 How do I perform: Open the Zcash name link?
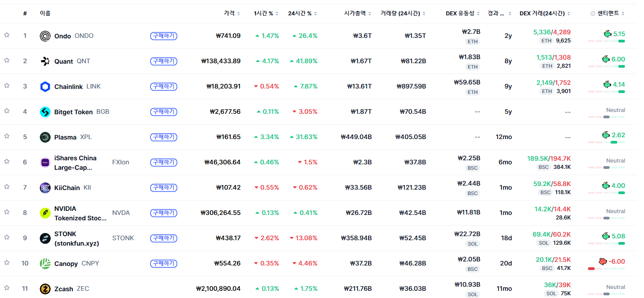click(x=63, y=289)
